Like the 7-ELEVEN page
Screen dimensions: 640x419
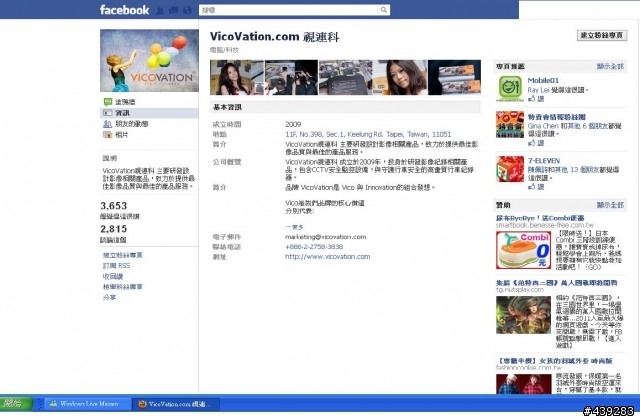(x=536, y=187)
